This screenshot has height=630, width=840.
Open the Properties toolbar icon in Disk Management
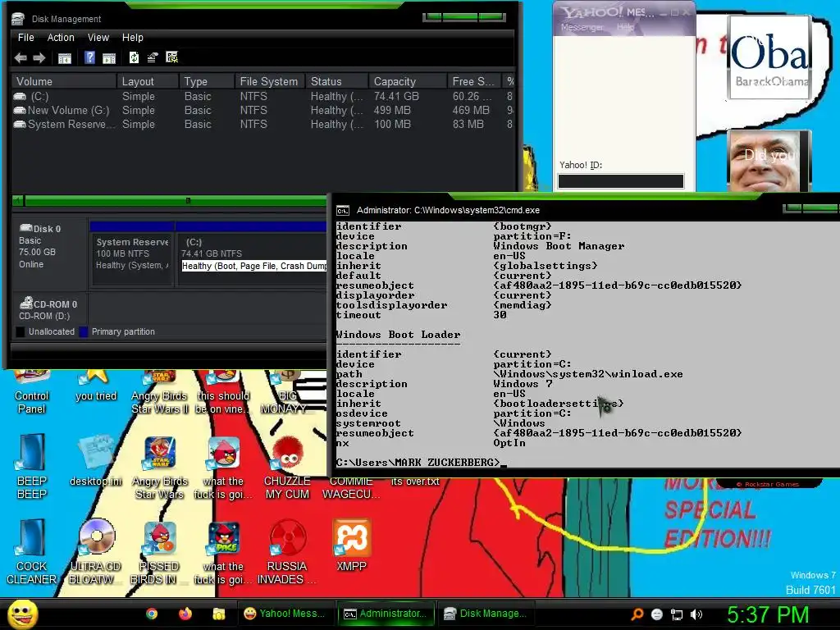point(153,57)
